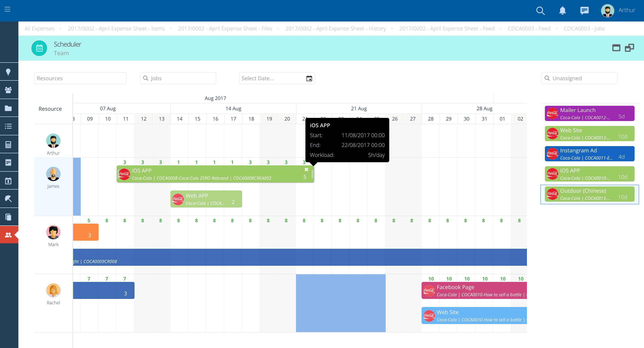This screenshot has width=644, height=348.
Task: Open the All Expenses tab
Action: 39,28
